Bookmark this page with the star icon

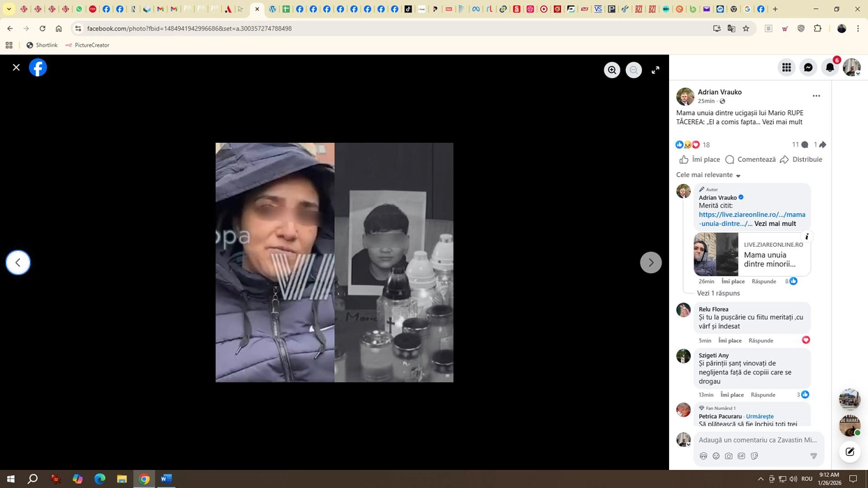pyautogui.click(x=746, y=29)
